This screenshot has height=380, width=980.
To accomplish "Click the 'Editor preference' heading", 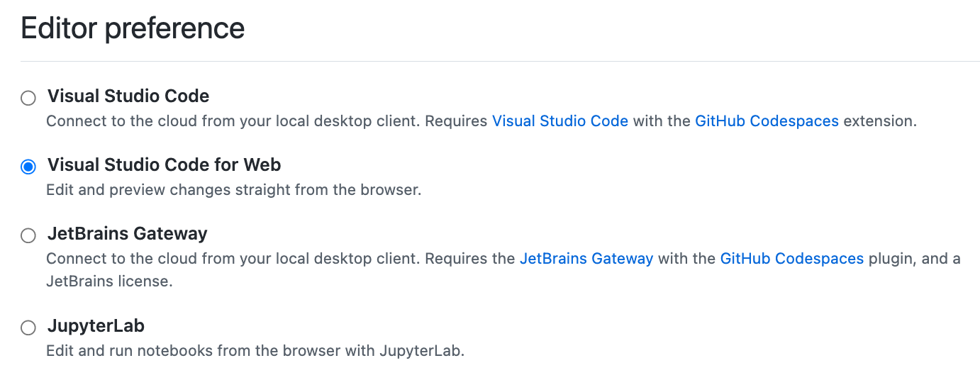I will point(133,28).
